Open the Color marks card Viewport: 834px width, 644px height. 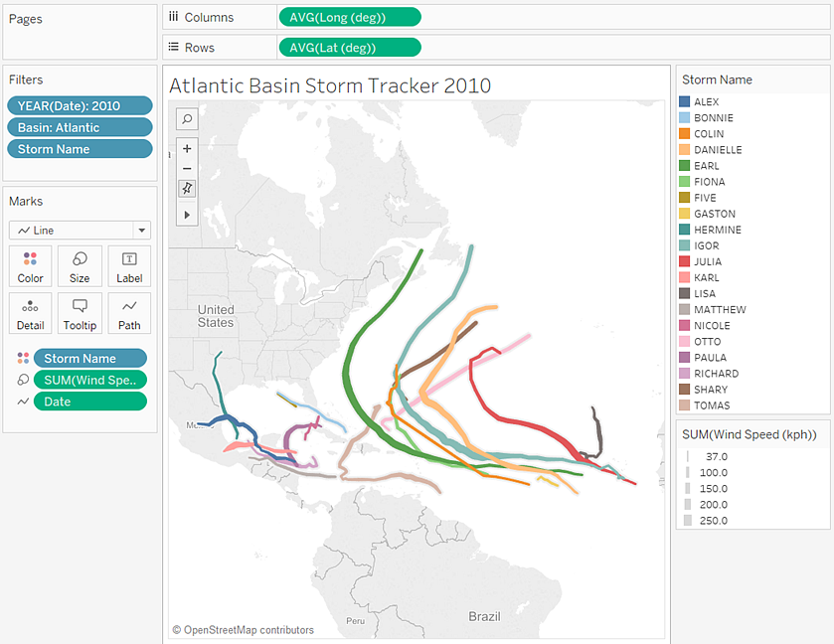pyautogui.click(x=30, y=266)
